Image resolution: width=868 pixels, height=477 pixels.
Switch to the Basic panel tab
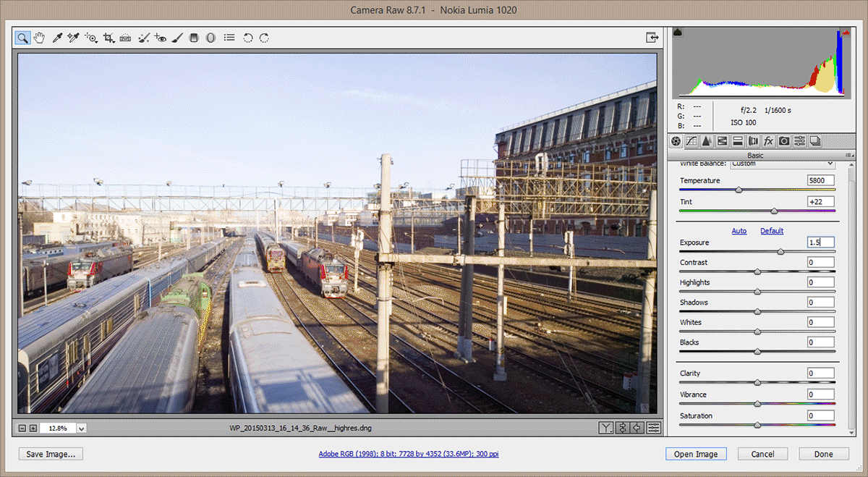tap(676, 141)
